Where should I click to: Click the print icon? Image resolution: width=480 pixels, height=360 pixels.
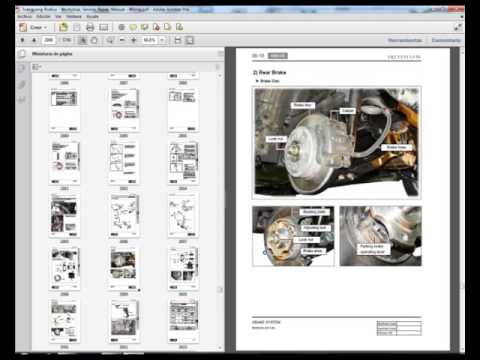(90, 27)
